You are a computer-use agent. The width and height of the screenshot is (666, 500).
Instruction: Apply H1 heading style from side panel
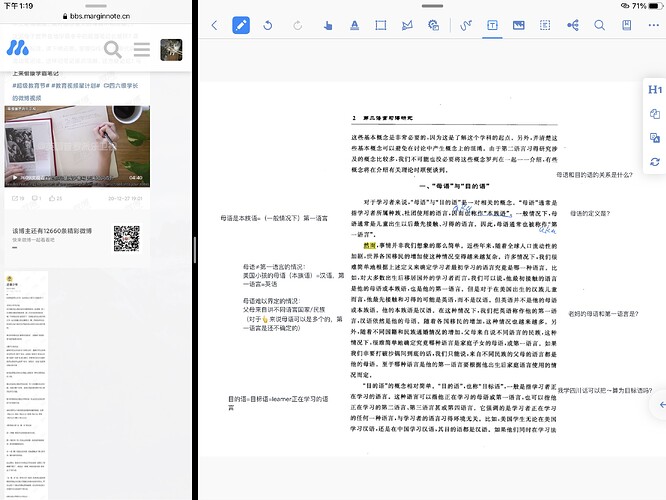(655, 90)
